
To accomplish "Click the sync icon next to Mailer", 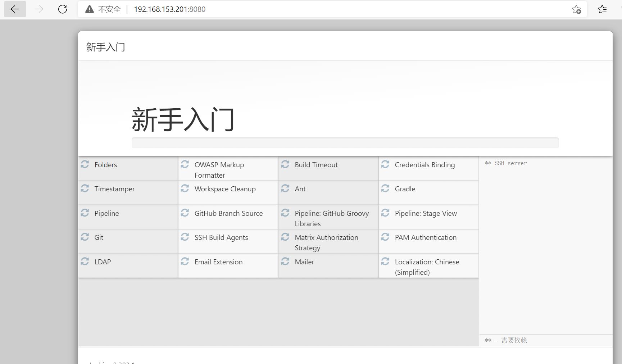I will tap(285, 261).
